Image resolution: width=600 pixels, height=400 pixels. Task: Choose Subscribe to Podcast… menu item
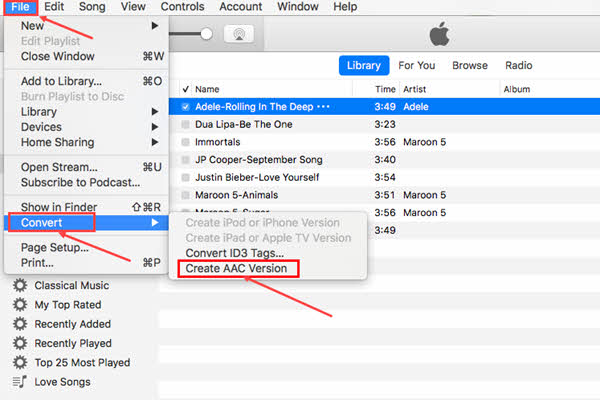click(x=86, y=183)
